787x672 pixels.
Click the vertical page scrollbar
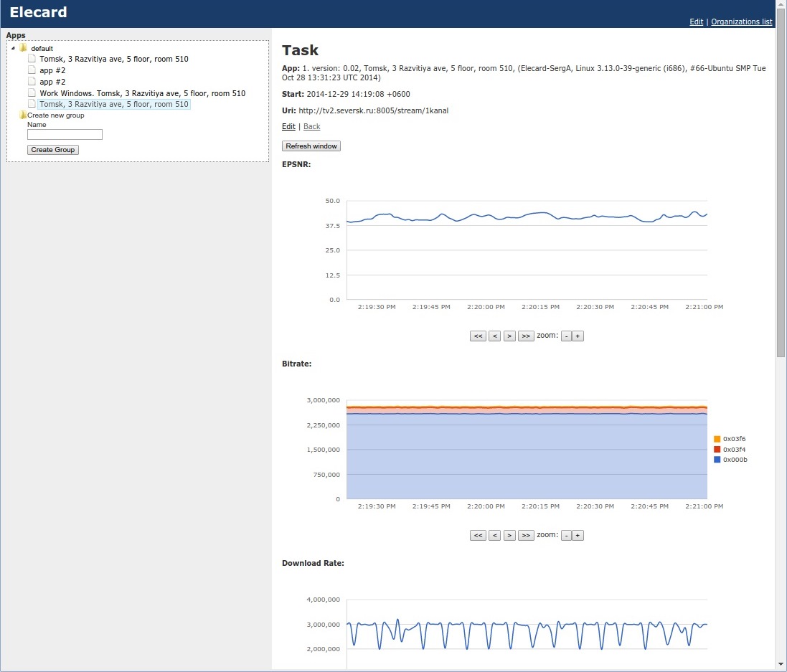coord(781,194)
